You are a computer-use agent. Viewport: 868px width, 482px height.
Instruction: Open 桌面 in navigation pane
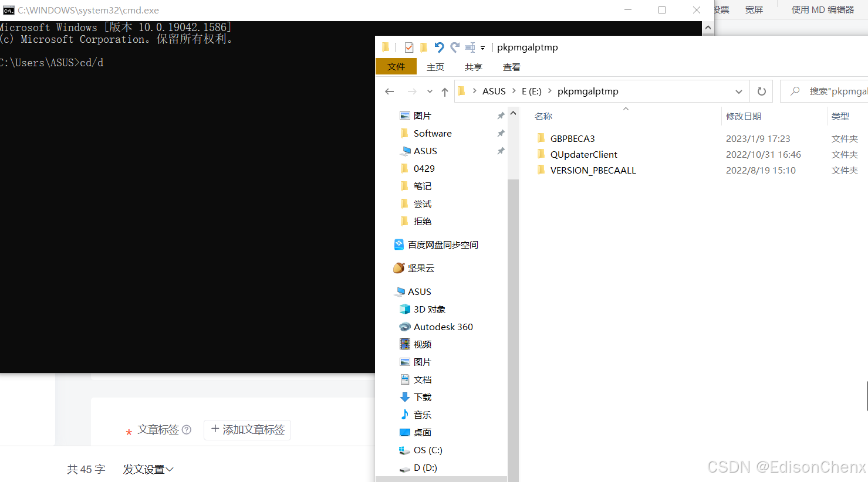422,432
